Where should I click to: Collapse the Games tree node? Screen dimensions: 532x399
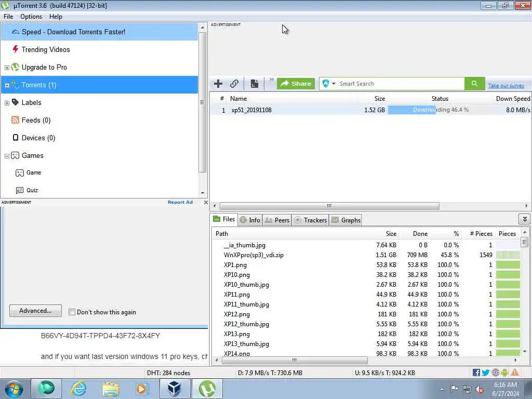coord(7,156)
